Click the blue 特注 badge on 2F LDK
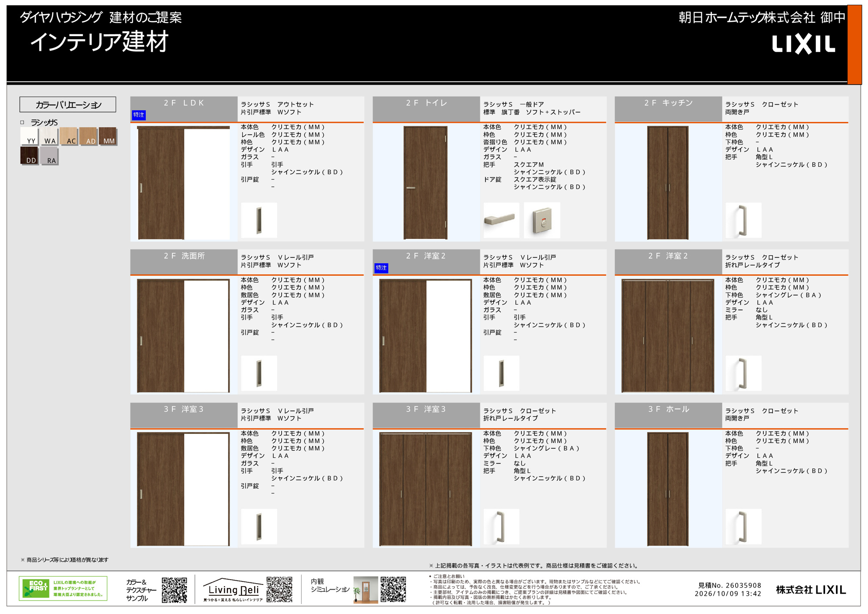Image resolution: width=868 pixels, height=614 pixels. [139, 115]
